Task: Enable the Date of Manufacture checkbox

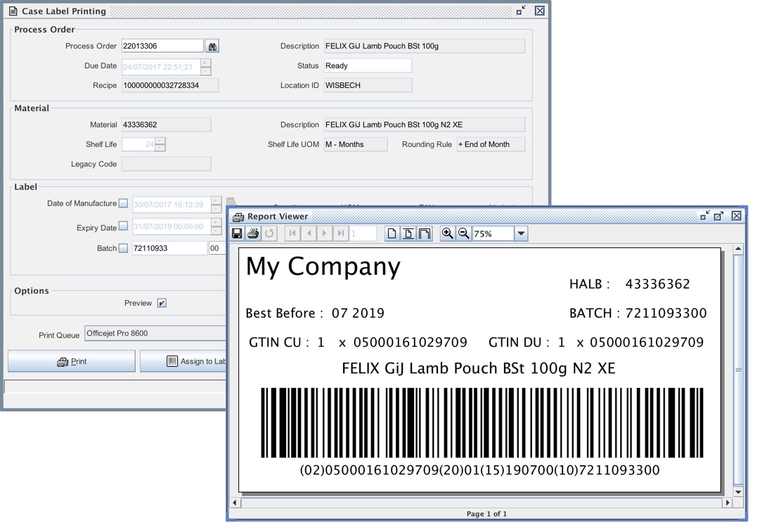Action: (x=123, y=204)
